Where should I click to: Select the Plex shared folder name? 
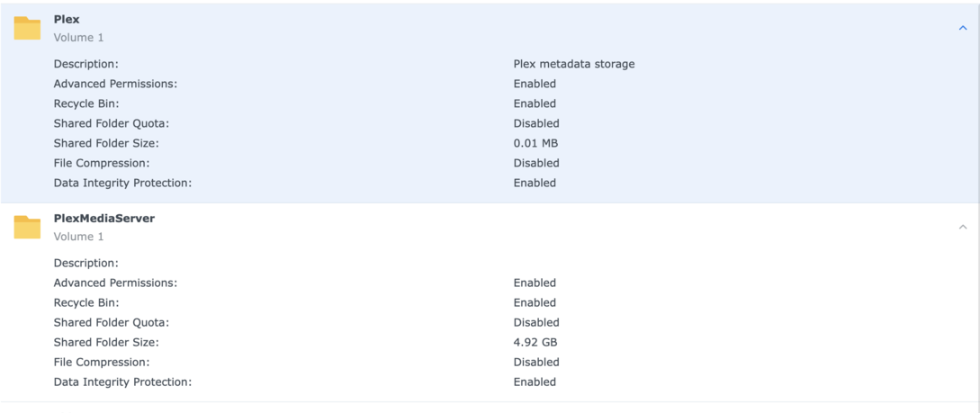(67, 19)
